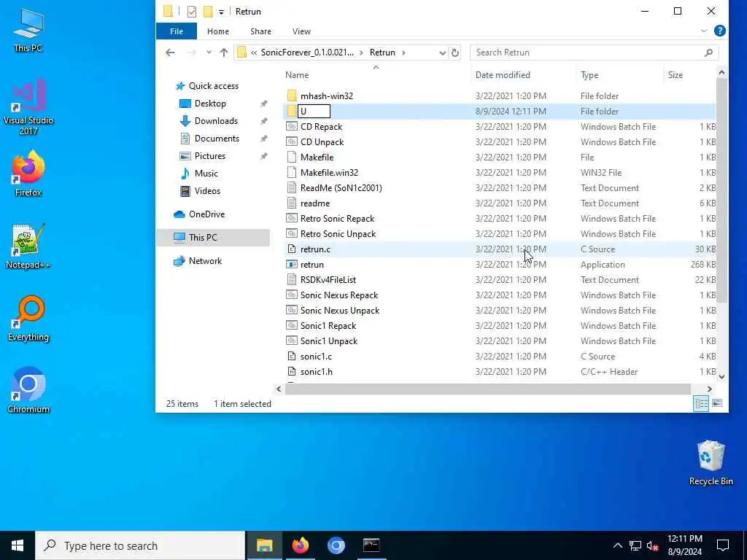Viewport: 747px width, 560px height.
Task: Click the vertical scrollbar down arrow
Action: (721, 376)
